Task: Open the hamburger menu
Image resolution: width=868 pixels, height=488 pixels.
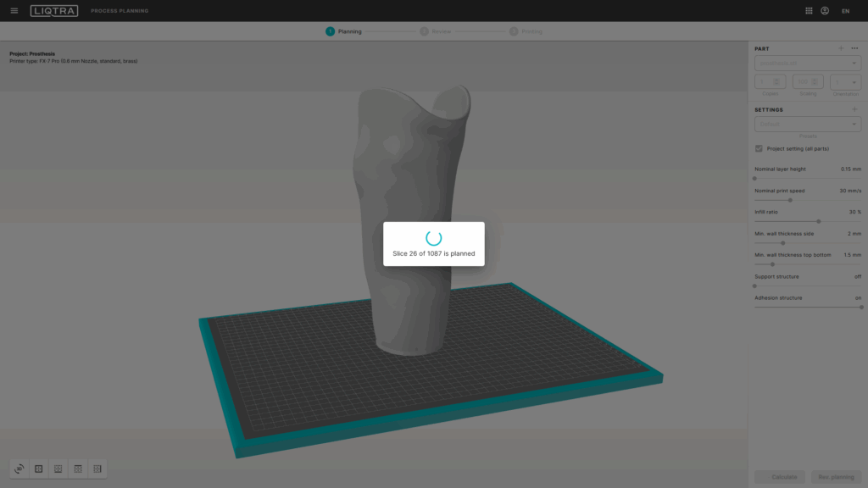Action: click(14, 11)
